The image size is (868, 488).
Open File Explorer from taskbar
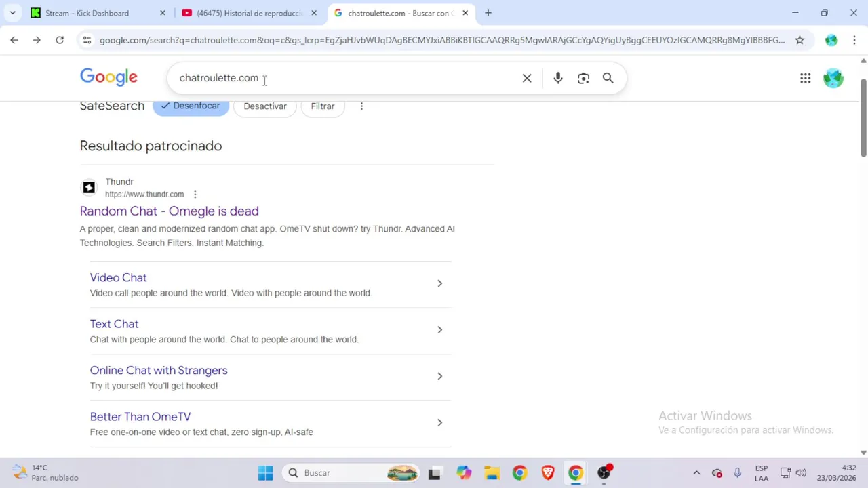pyautogui.click(x=492, y=473)
